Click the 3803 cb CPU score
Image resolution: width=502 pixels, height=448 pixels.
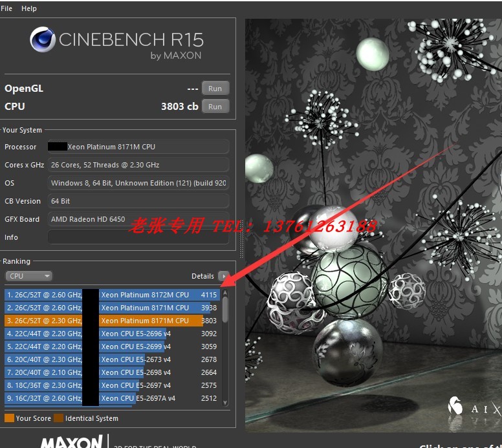pos(180,107)
